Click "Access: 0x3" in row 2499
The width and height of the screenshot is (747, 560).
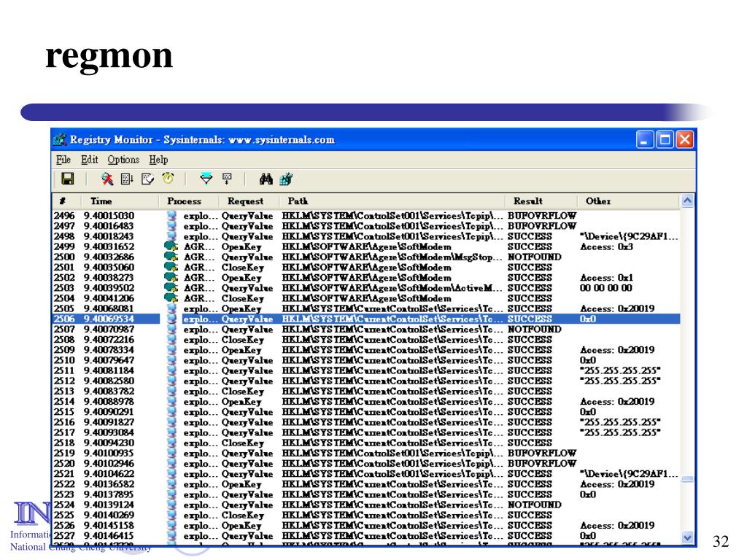tap(606, 246)
